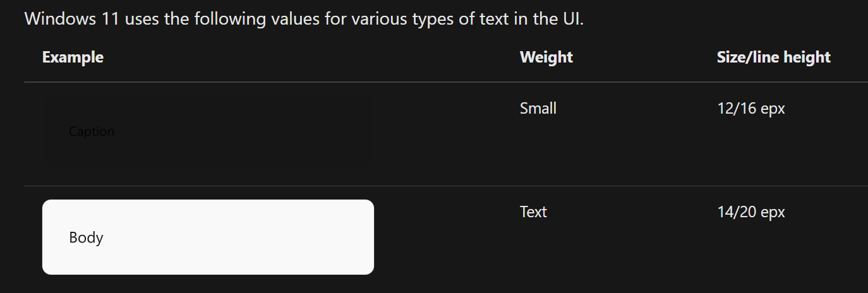This screenshot has height=293, width=868.
Task: Click the Small weight cell in Caption row
Action: 538,109
